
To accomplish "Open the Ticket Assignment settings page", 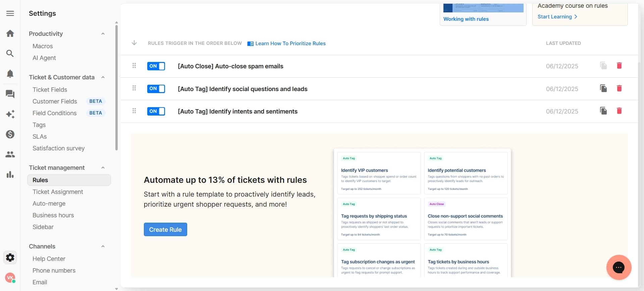I will coord(58,192).
